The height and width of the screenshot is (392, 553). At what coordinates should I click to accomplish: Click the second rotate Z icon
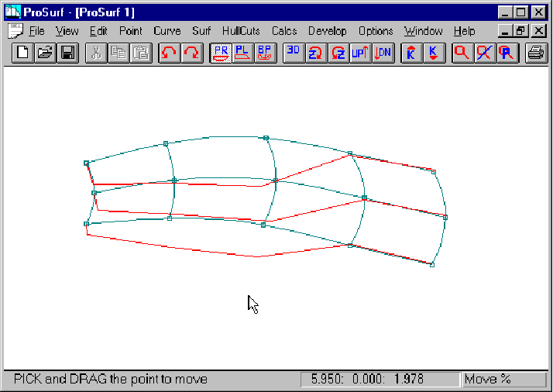pyautogui.click(x=338, y=53)
